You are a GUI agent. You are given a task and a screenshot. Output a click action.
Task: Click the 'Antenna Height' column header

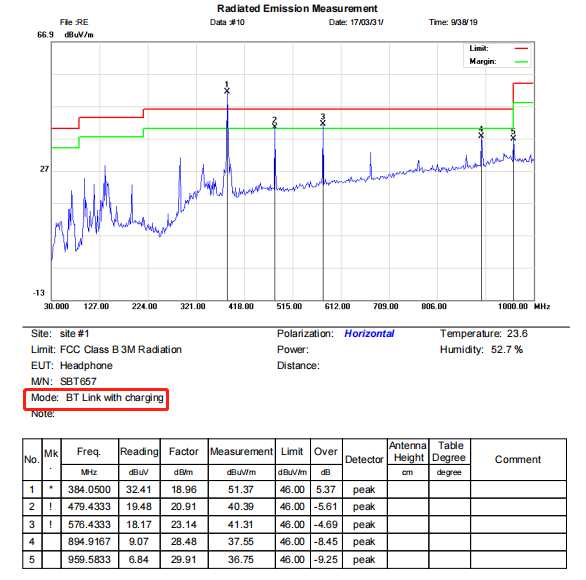[408, 451]
